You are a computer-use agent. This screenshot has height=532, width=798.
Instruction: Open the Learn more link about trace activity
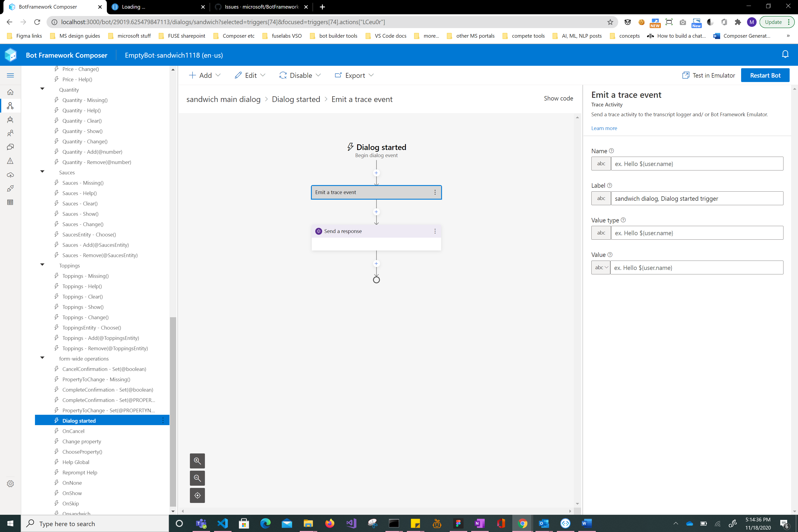(x=604, y=128)
